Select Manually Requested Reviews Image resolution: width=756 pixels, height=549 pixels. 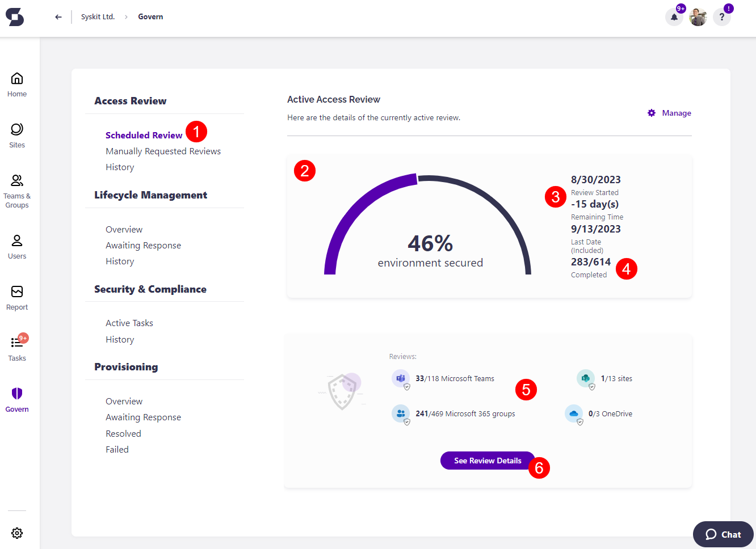(163, 151)
